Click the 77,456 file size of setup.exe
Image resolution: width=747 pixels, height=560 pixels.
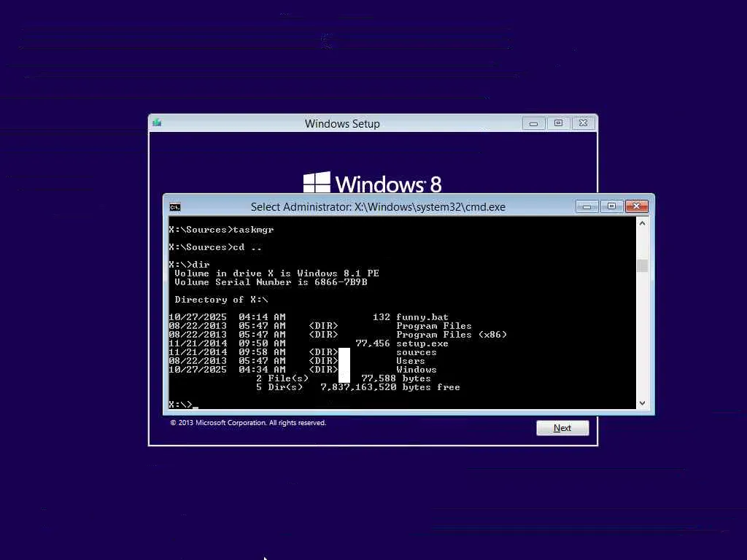(x=373, y=343)
